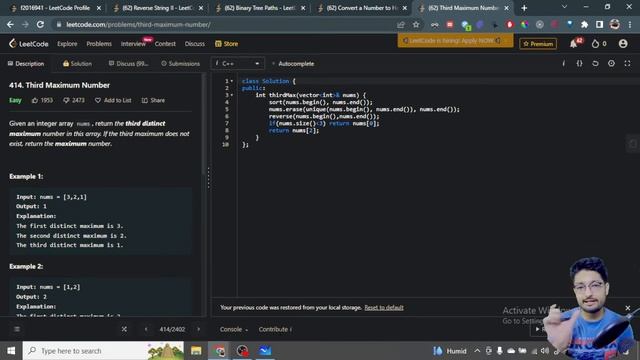
Task: Click the taskbar volume speaker icon
Action: click(x=544, y=351)
